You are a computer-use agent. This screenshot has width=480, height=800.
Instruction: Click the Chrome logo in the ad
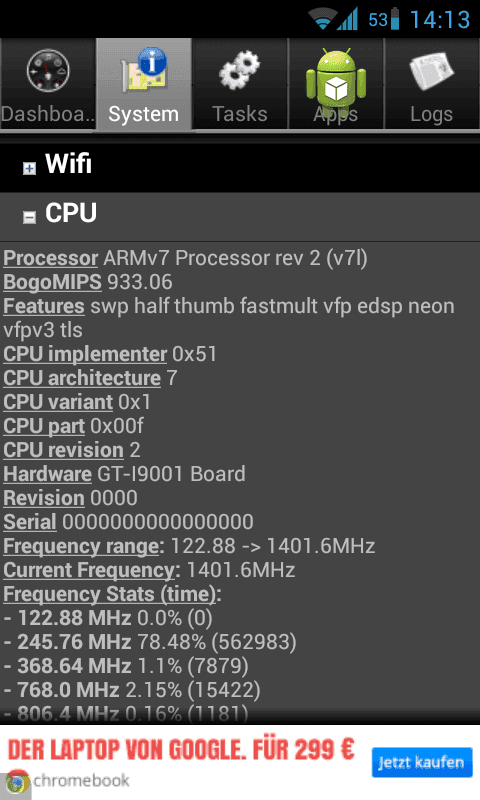click(18, 781)
